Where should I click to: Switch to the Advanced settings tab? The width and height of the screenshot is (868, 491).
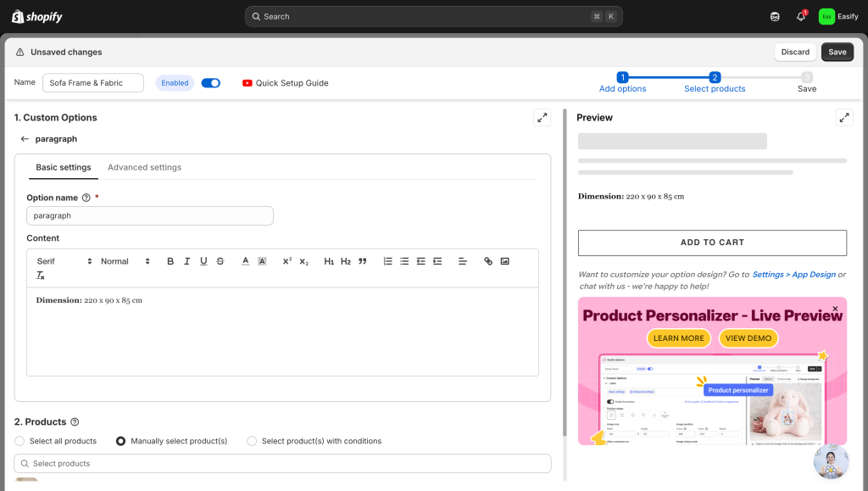[144, 167]
